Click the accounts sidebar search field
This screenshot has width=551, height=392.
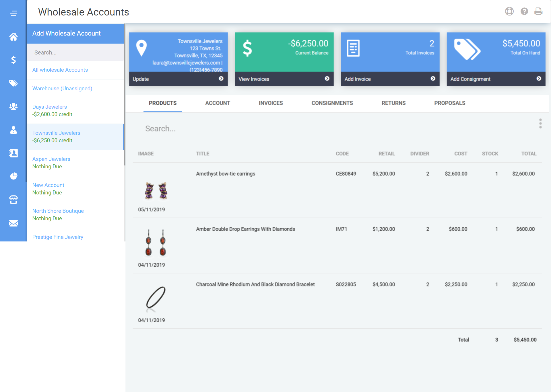pos(75,52)
